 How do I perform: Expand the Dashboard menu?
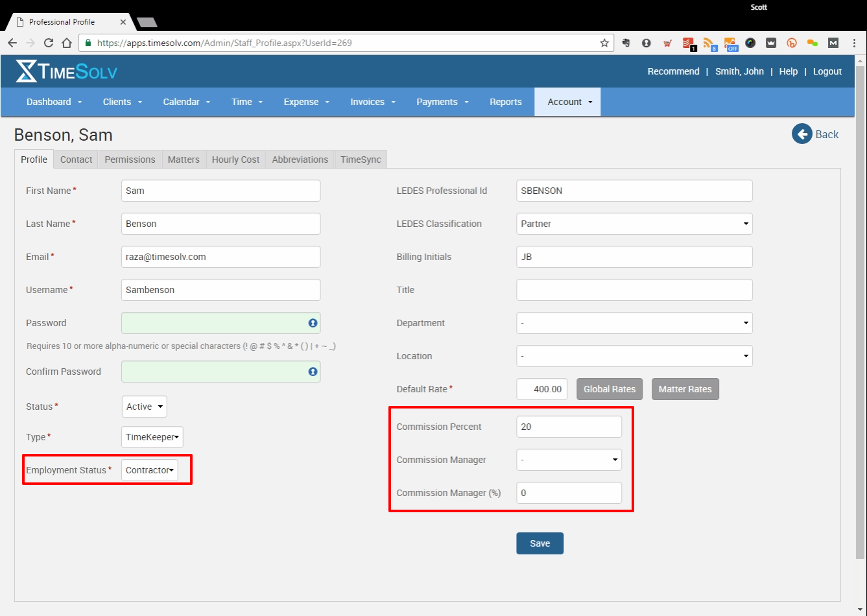[x=54, y=102]
